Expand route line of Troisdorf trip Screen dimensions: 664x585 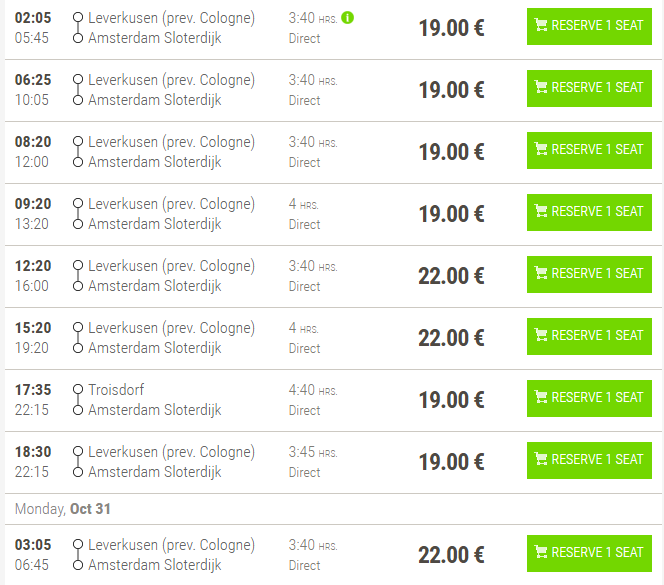pyautogui.click(x=77, y=400)
